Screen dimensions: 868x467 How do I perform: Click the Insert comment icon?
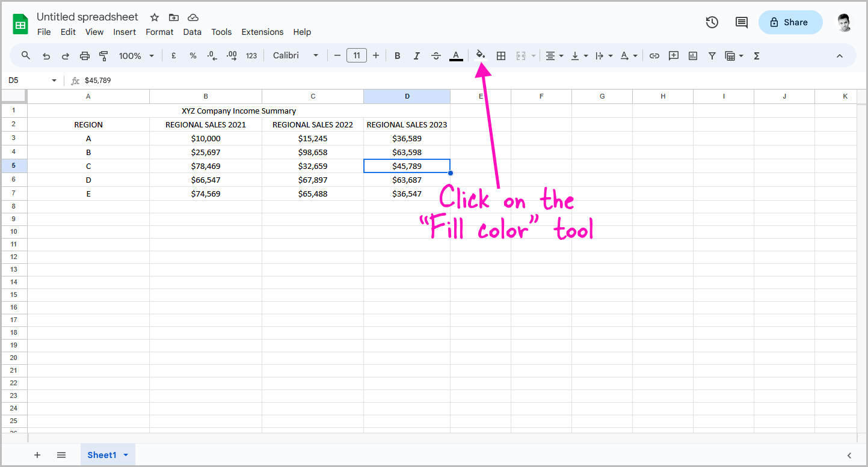[x=673, y=55]
